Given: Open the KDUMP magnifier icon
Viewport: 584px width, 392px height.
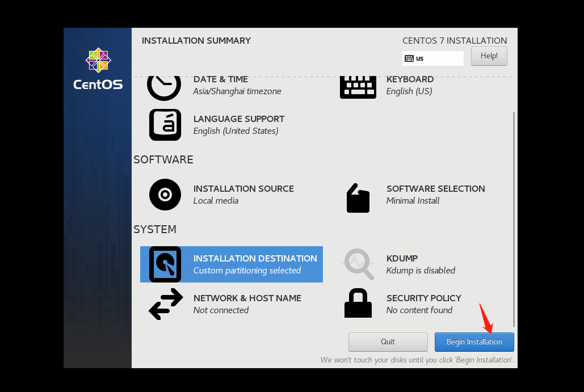Looking at the screenshot, I should coord(359,264).
